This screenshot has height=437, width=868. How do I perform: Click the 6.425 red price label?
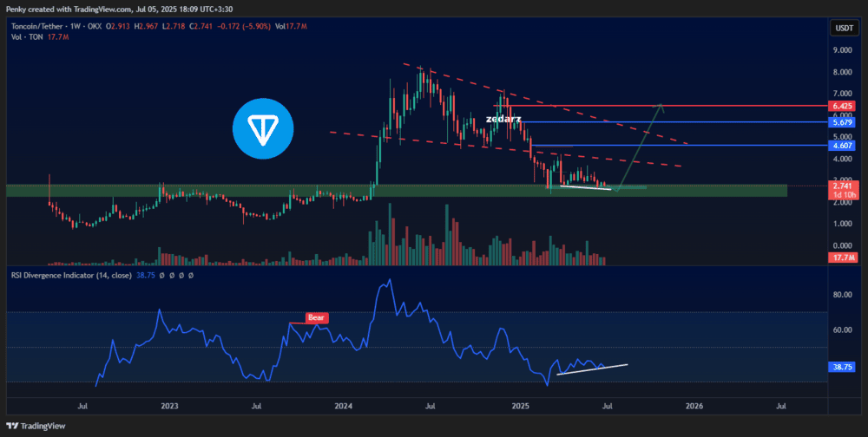click(x=841, y=106)
